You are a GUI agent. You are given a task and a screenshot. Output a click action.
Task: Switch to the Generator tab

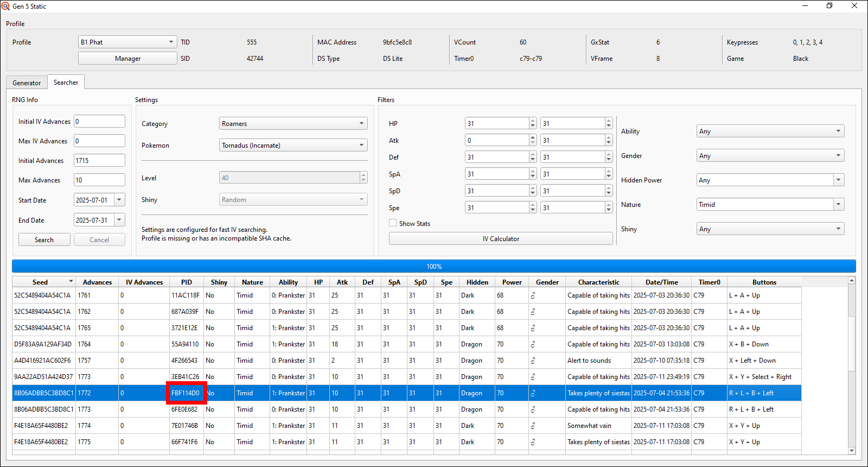(27, 83)
